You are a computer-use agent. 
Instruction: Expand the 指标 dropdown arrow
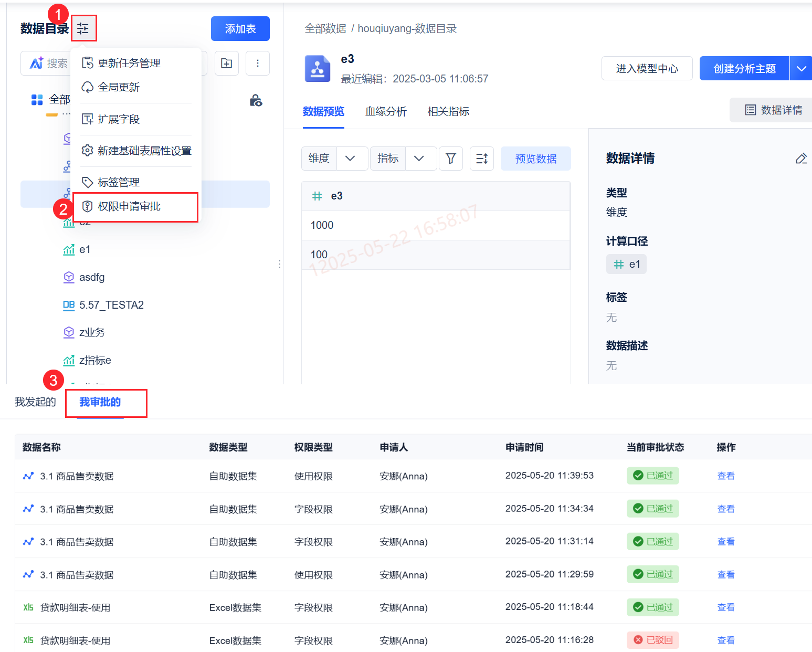[x=419, y=159]
